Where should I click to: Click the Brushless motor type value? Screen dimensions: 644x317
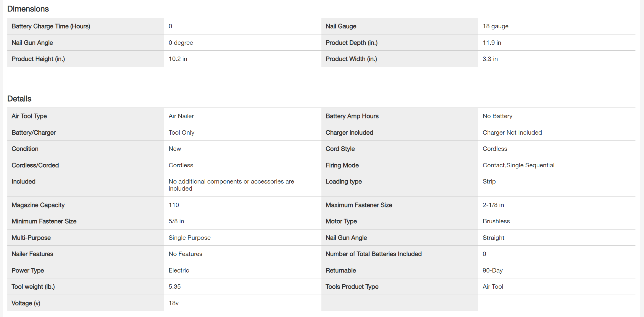496,221
